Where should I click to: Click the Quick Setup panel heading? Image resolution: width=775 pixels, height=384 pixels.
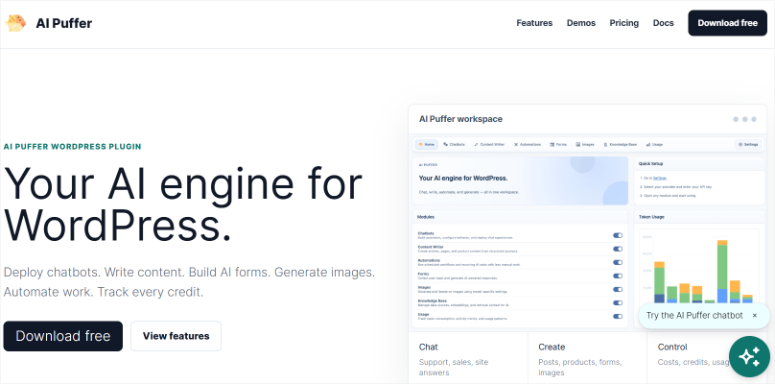click(x=650, y=163)
